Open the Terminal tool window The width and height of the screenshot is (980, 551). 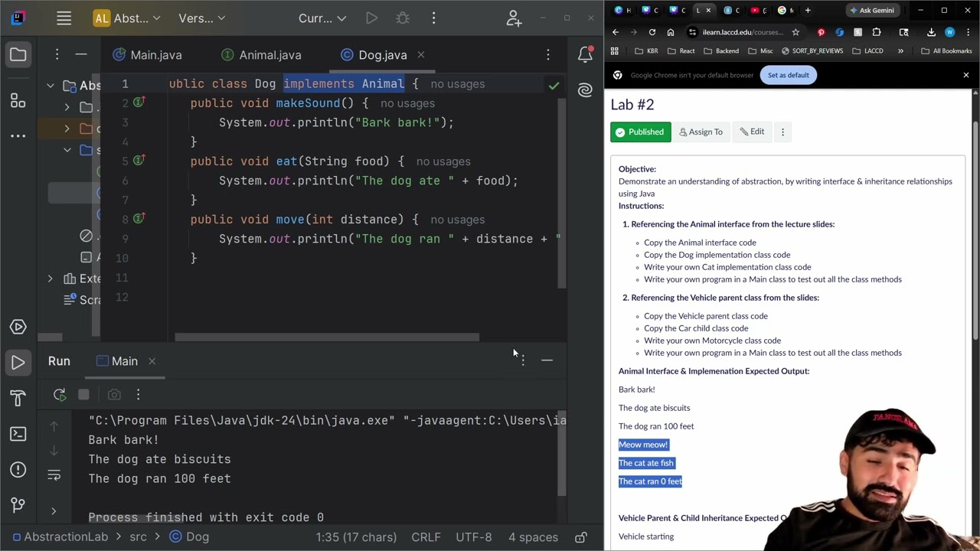[18, 434]
